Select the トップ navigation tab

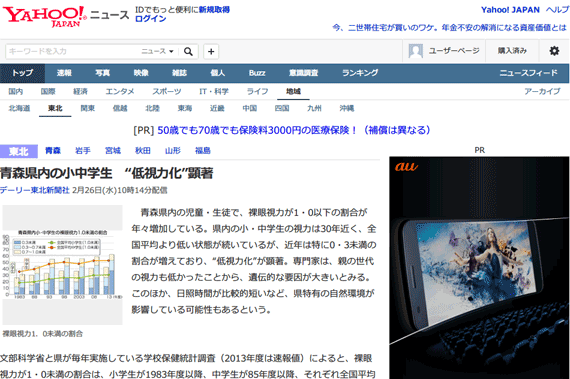[23, 73]
